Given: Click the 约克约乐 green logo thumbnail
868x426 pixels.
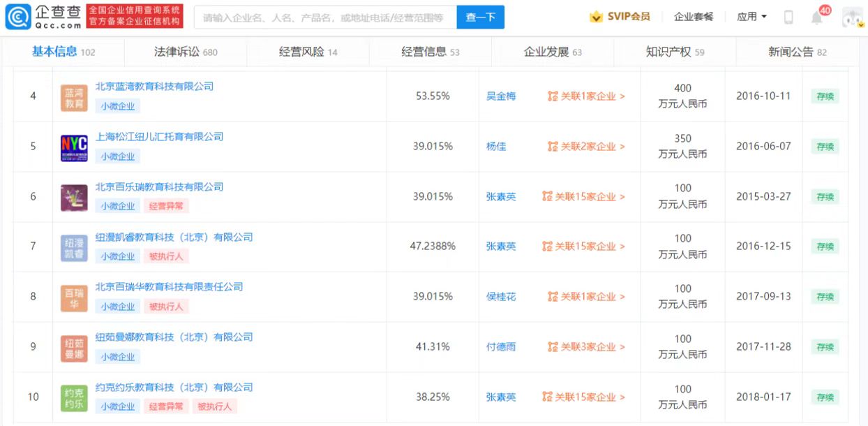Looking at the screenshot, I should coord(74,399).
